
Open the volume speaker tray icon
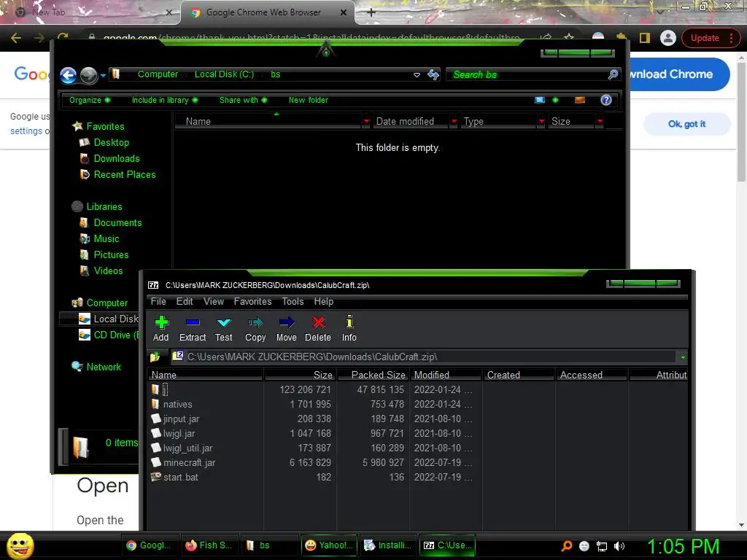pyautogui.click(x=619, y=546)
